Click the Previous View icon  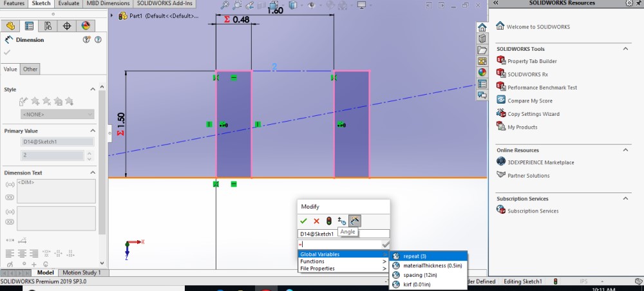click(249, 5)
